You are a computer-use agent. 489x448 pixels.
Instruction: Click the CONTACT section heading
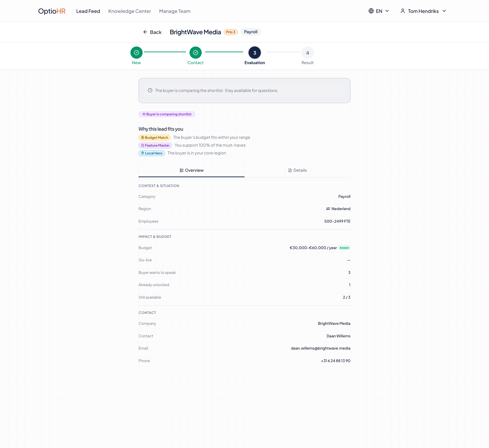[x=147, y=313]
